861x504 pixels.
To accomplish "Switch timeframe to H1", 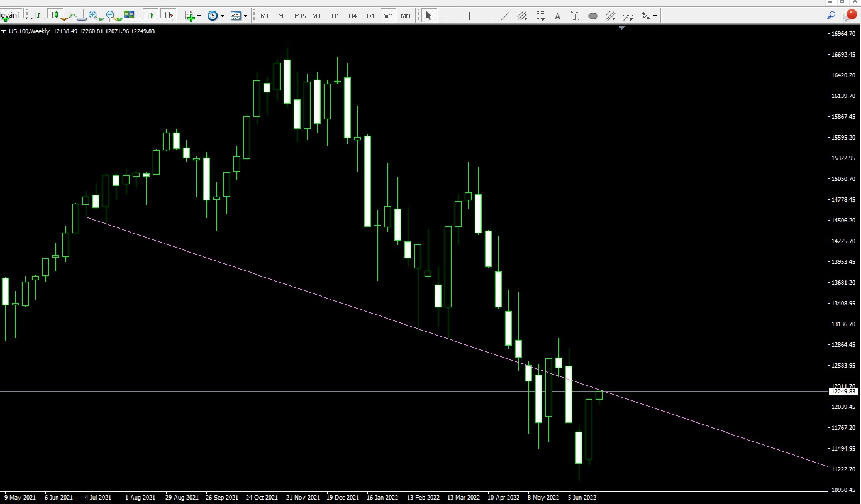I will click(x=336, y=16).
